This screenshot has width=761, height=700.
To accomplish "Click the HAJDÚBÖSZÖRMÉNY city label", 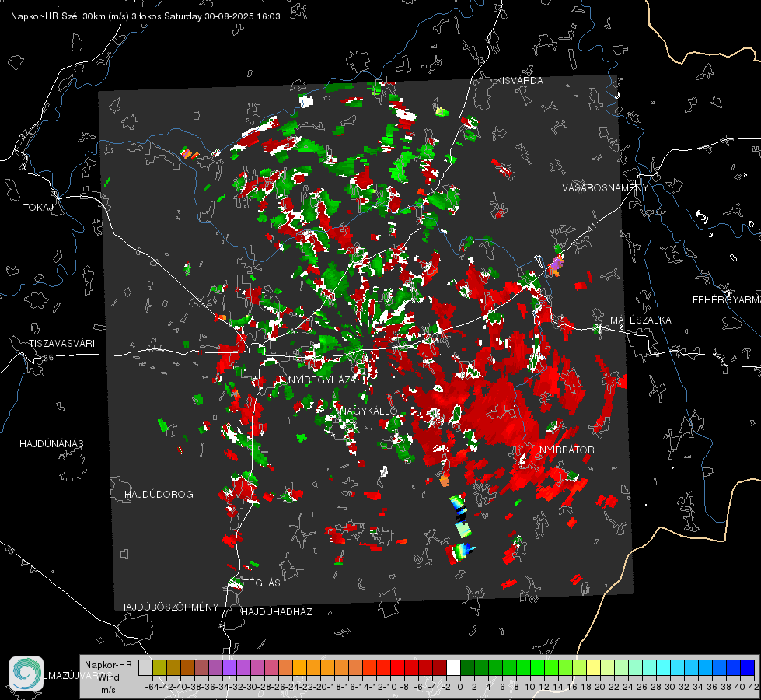I will [169, 607].
